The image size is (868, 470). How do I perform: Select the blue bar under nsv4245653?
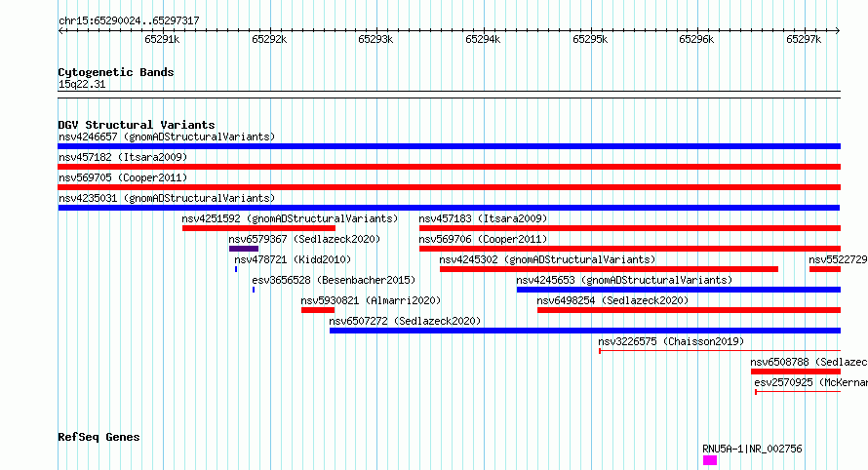[x=679, y=290]
